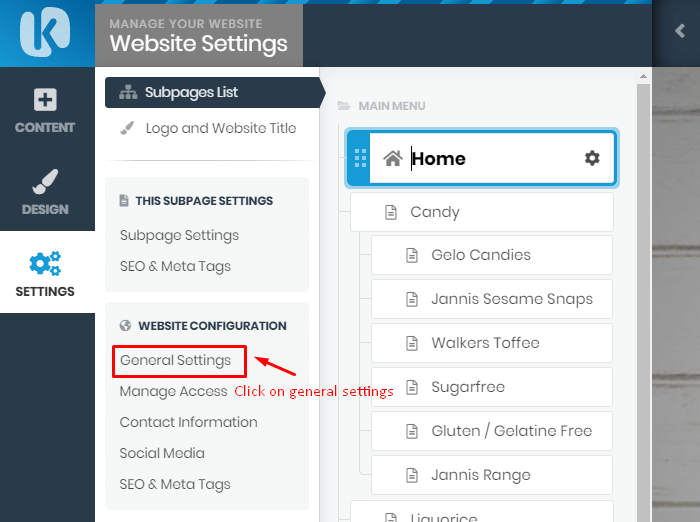The image size is (700, 522).
Task: Collapse panel with the left chevron arrow
Action: [x=680, y=31]
